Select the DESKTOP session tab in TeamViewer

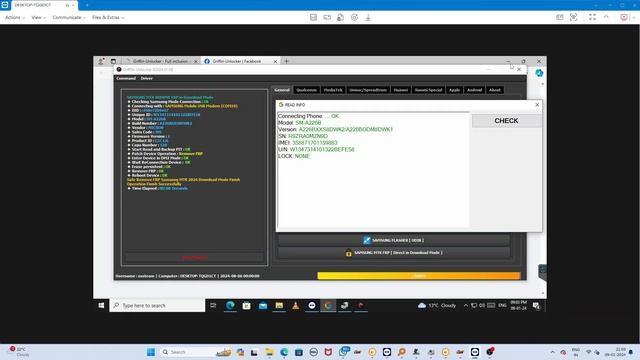pyautogui.click(x=44, y=5)
